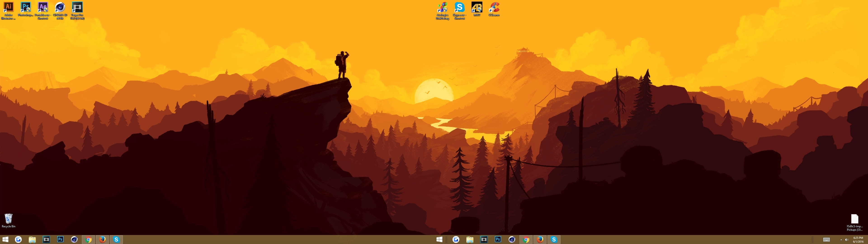Open Start menu on the right monitor's taskbar
The image size is (868, 244).
coord(439,239)
